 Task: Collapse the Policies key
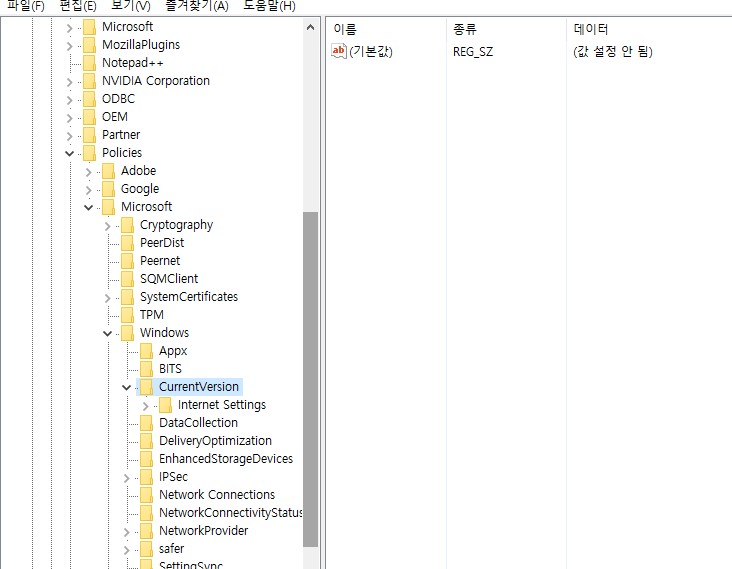70,153
